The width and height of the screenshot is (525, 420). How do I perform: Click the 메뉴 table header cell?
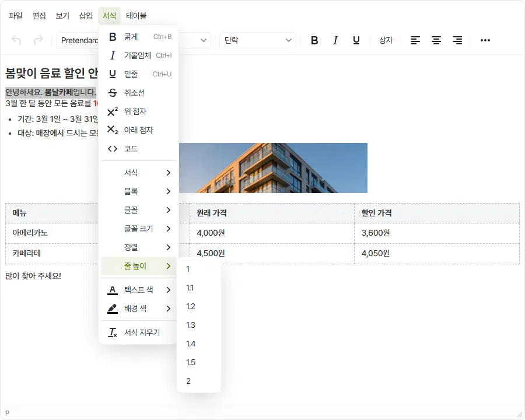(x=52, y=213)
